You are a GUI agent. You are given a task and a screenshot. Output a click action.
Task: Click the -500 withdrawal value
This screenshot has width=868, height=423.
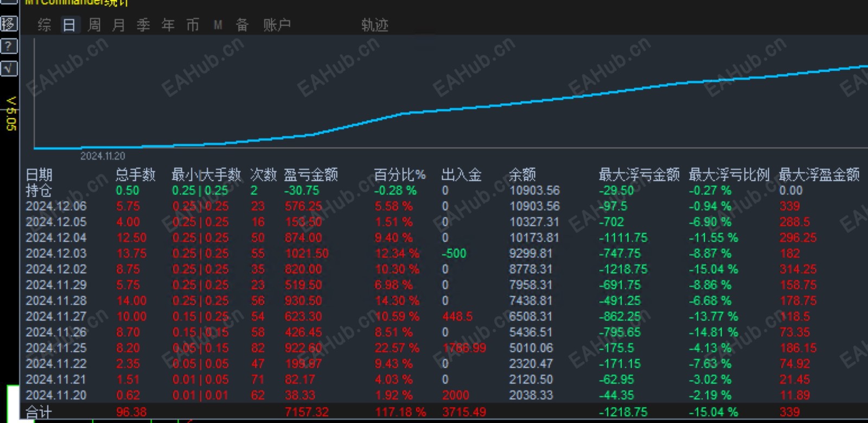tap(454, 254)
